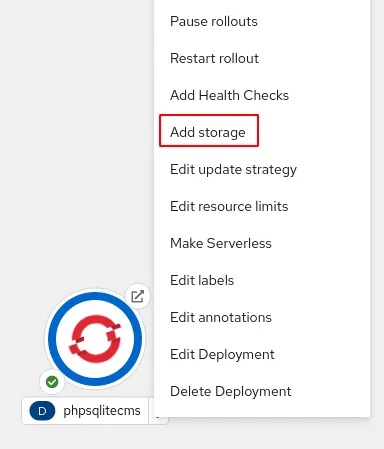Choose Restart rollout menu entry
This screenshot has width=384, height=449.
point(214,58)
